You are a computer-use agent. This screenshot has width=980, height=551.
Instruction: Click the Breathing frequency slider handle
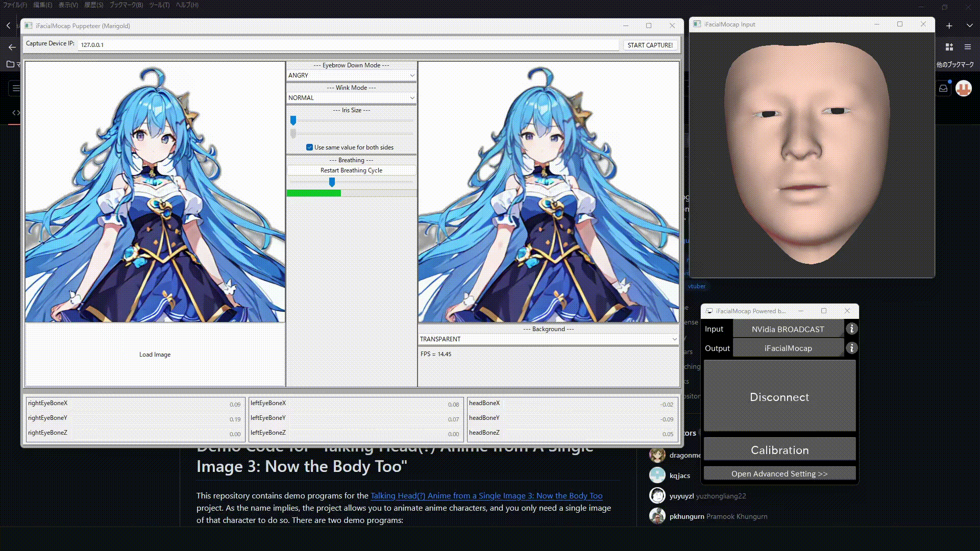pyautogui.click(x=332, y=182)
